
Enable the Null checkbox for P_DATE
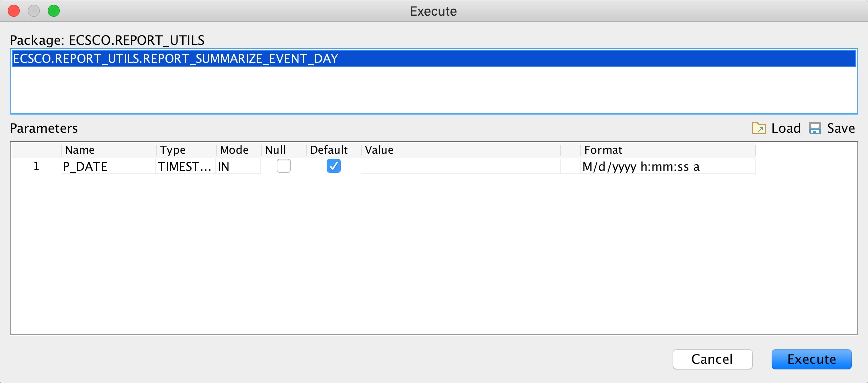[283, 166]
